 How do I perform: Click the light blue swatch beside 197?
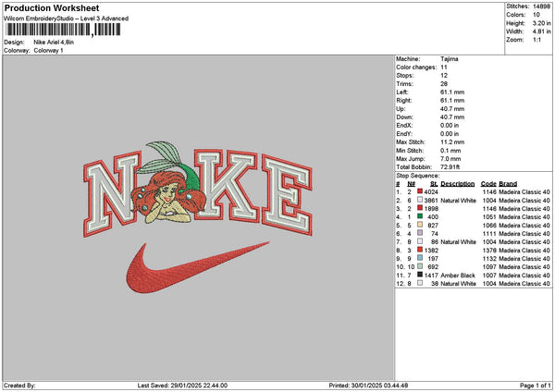coord(420,258)
